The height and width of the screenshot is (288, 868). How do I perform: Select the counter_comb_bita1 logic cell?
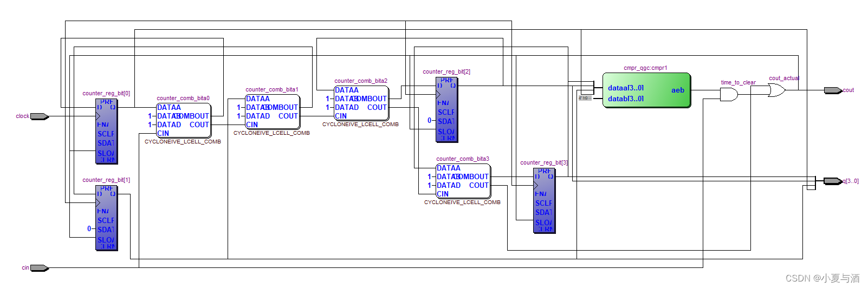(272, 112)
